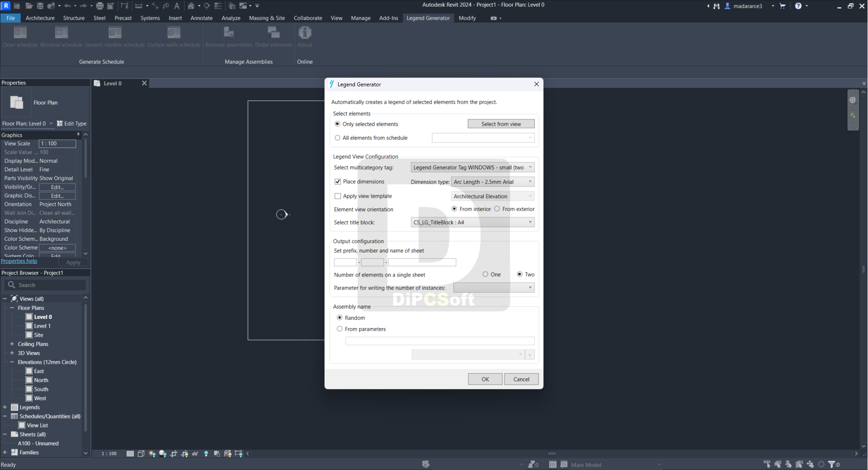The image size is (868, 470).
Task: Toggle Shadows icon in view control bar
Action: coord(163,453)
